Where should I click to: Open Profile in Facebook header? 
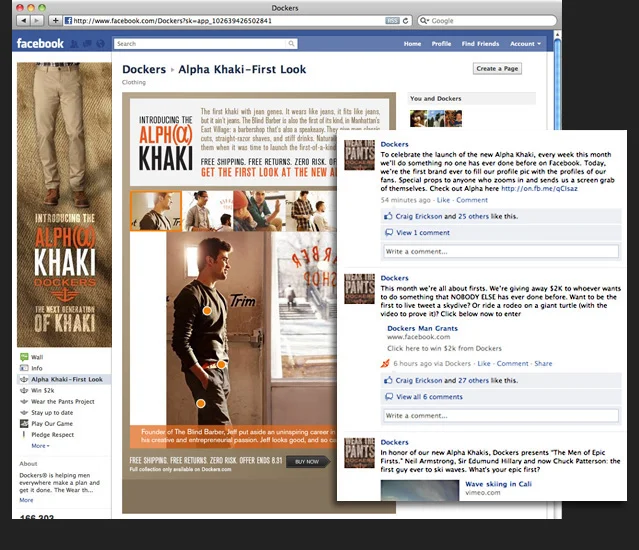pyautogui.click(x=441, y=44)
